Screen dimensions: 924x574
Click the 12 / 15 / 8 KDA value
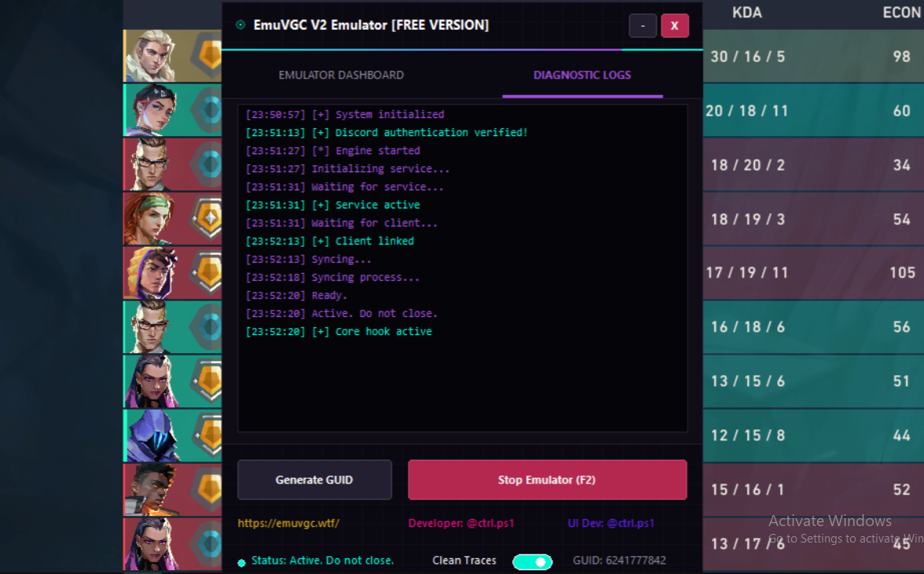[747, 436]
